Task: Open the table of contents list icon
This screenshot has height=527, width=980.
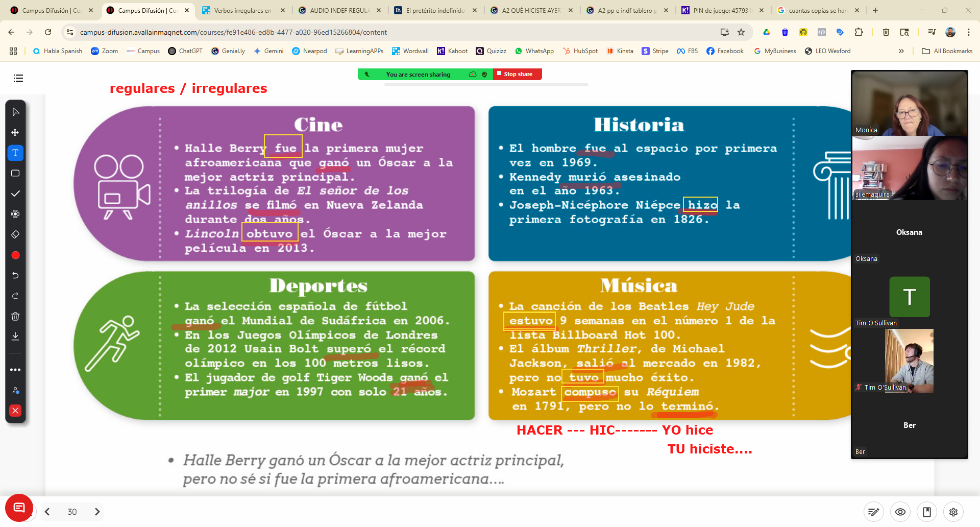Action: coord(18,78)
